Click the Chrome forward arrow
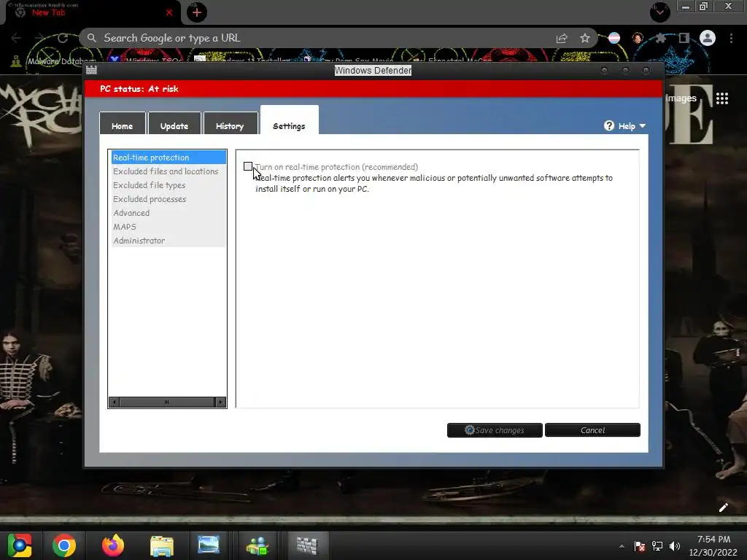 pyautogui.click(x=39, y=38)
